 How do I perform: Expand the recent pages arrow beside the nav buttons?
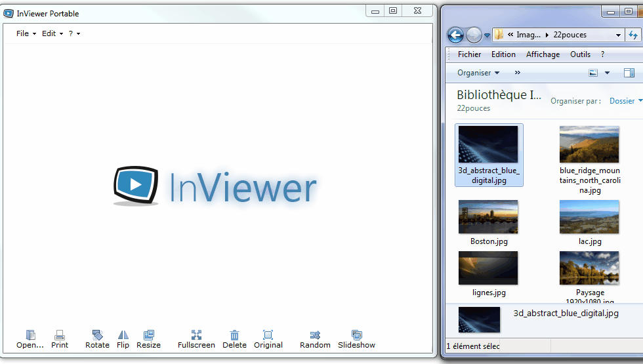(x=487, y=35)
